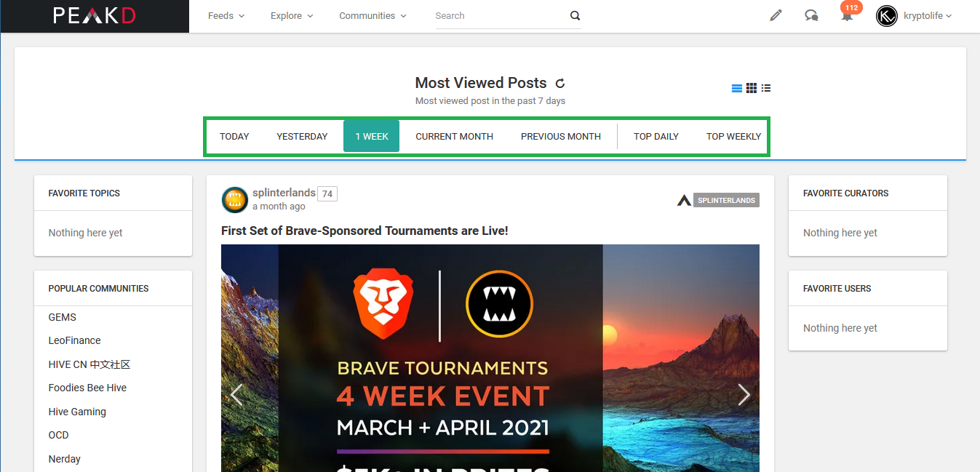
Task: Select the CURRENT MONTH tab
Action: click(455, 136)
